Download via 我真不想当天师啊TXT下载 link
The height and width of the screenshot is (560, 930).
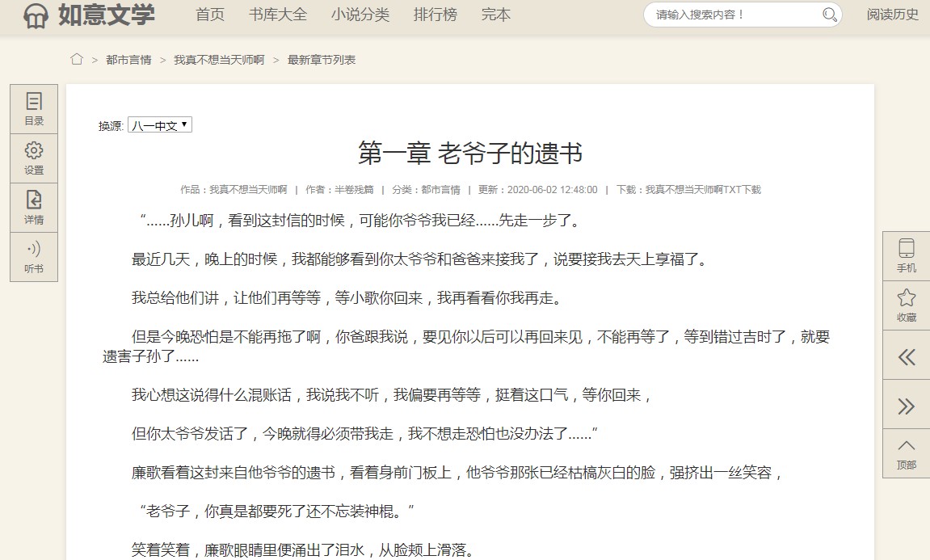pyautogui.click(x=702, y=190)
